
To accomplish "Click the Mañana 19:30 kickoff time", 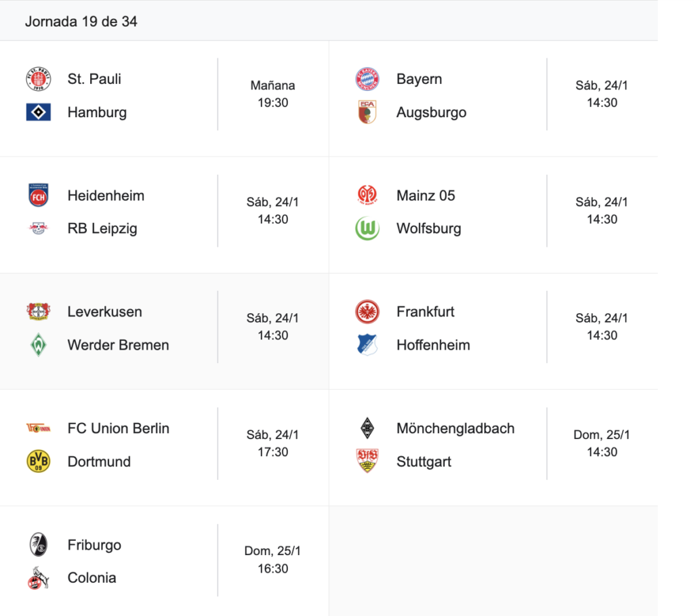I will 272,94.
